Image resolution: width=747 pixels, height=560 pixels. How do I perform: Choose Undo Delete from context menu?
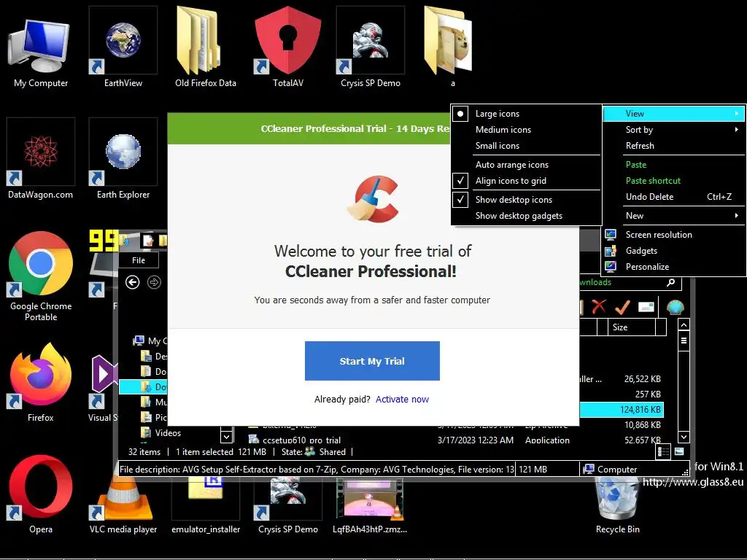(x=673, y=197)
